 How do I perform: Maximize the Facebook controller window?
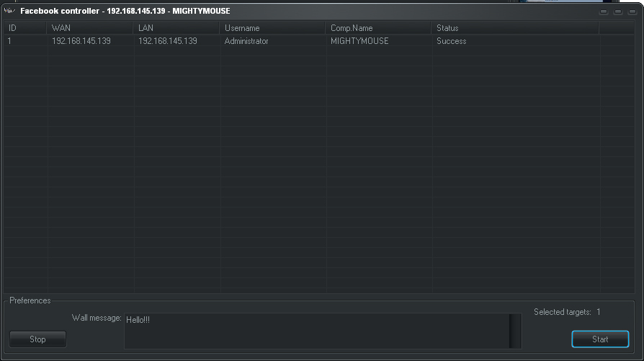point(618,12)
